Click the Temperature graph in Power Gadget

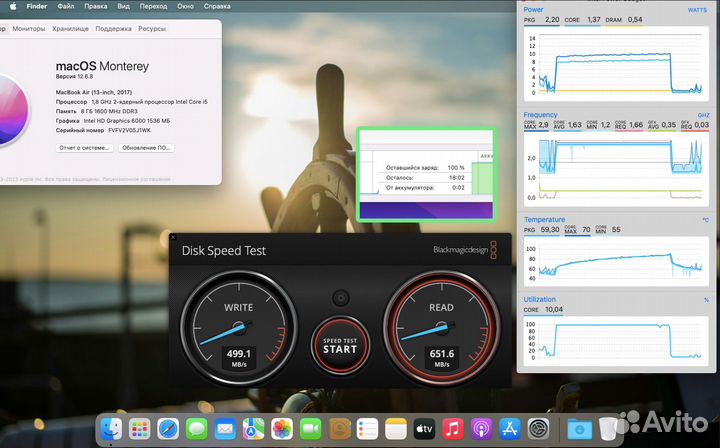[616, 262]
